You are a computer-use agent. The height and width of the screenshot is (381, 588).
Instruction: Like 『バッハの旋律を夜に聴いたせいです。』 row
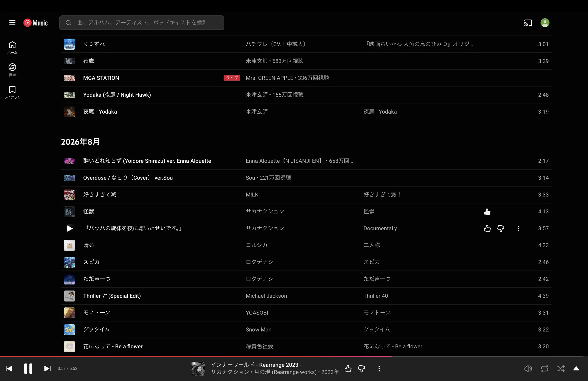click(487, 228)
